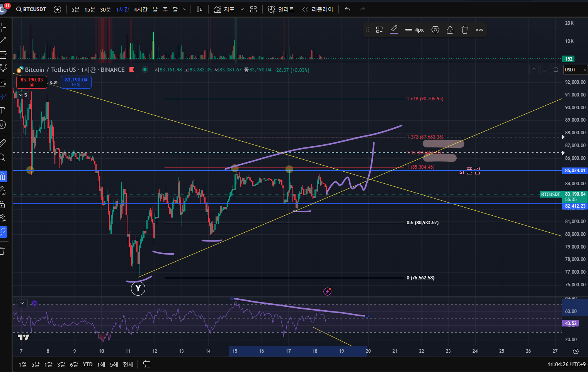Click the Y wave label circle

138,288
